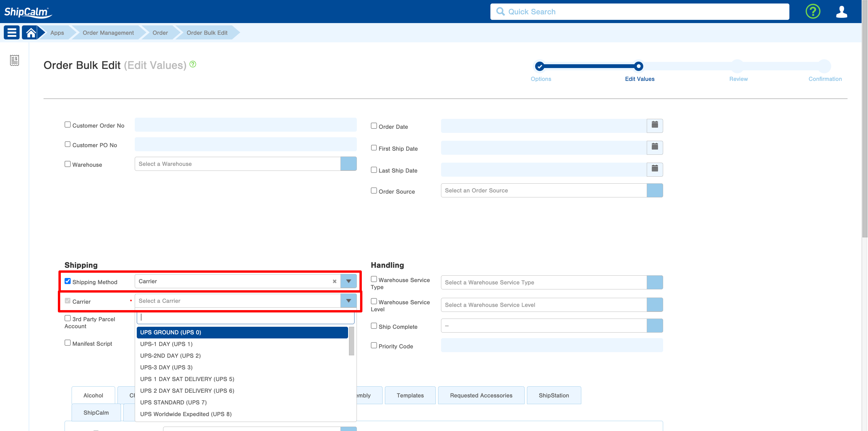Image resolution: width=868 pixels, height=431 pixels.
Task: Clear the Carrier shipping method selection
Action: (x=334, y=281)
